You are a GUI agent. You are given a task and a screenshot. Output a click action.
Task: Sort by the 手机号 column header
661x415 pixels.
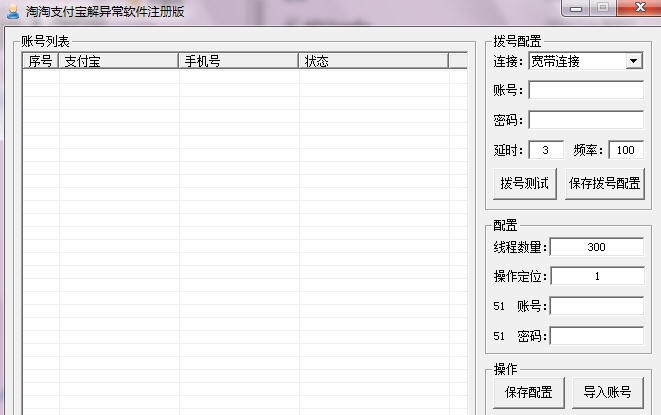point(239,61)
